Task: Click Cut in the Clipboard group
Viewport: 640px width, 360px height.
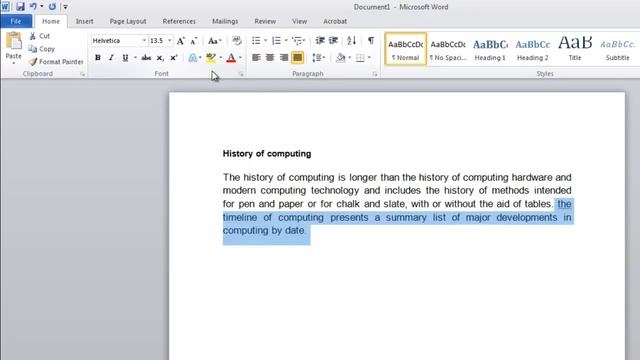Action: [40, 36]
